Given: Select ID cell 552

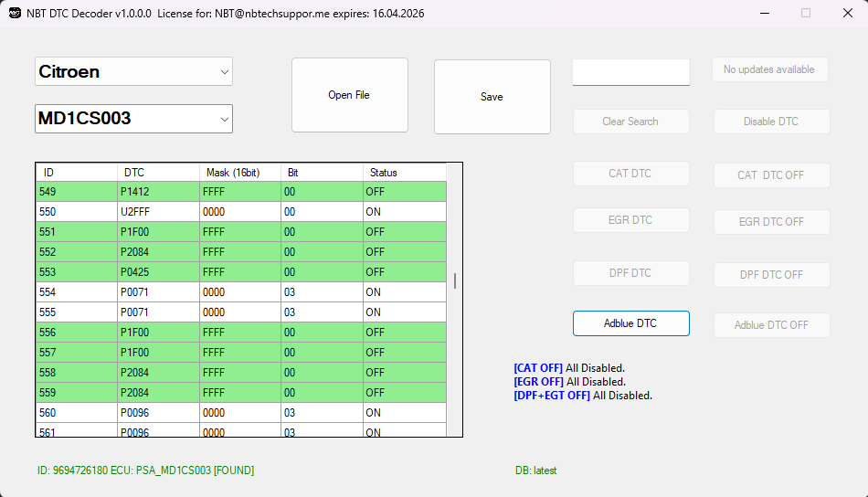Looking at the screenshot, I should tap(77, 252).
